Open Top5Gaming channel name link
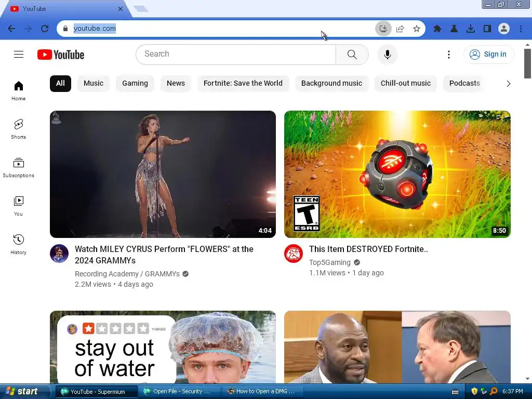 [x=330, y=262]
